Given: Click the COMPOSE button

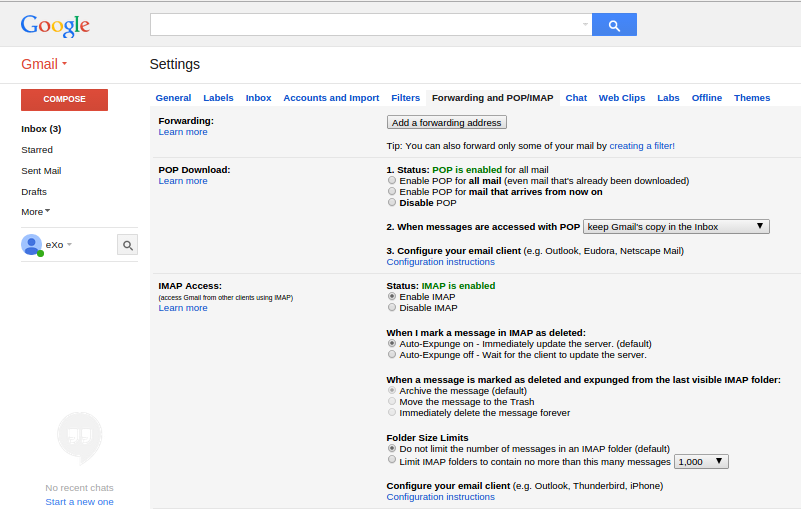Looking at the screenshot, I should coord(64,100).
